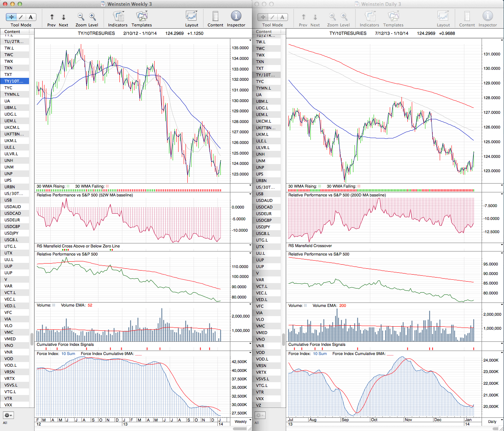504x431 pixels.
Task: Select the crosshair tool in Weekly window
Action: tap(11, 17)
